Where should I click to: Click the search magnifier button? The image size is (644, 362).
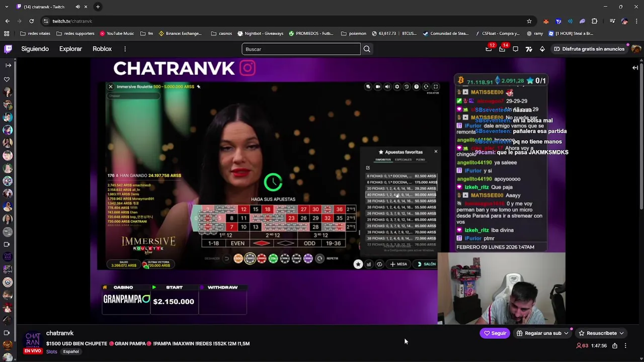367,49
